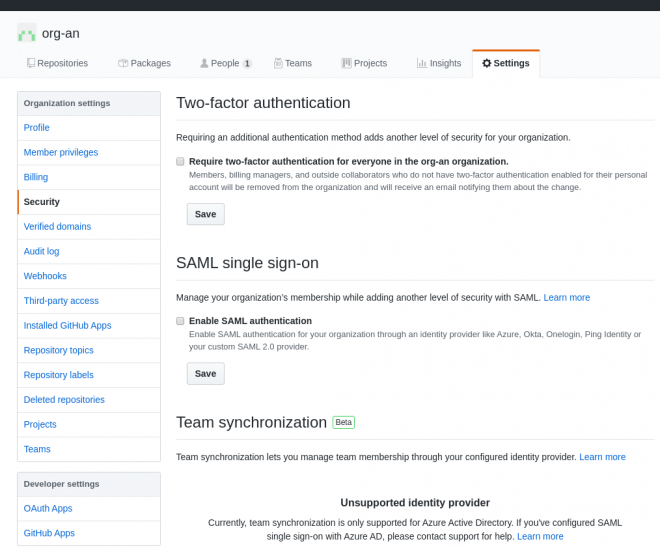Open the Insights tab

(439, 63)
